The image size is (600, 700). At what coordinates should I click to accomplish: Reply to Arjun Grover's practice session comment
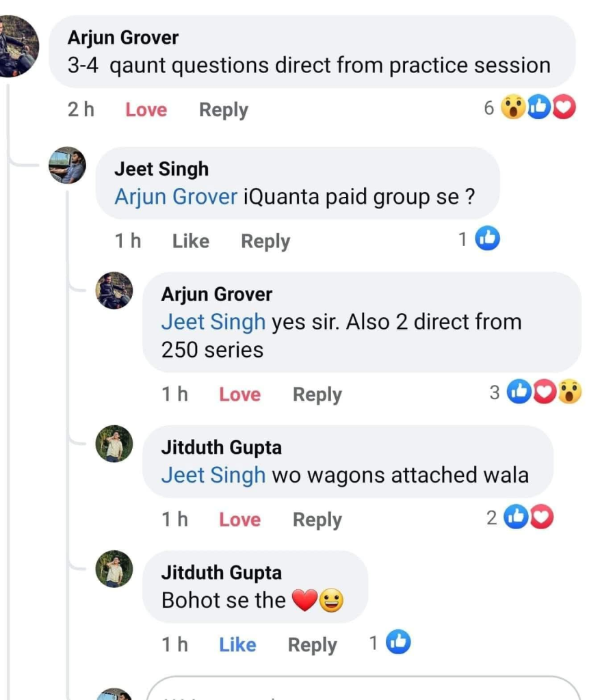pyautogui.click(x=223, y=109)
